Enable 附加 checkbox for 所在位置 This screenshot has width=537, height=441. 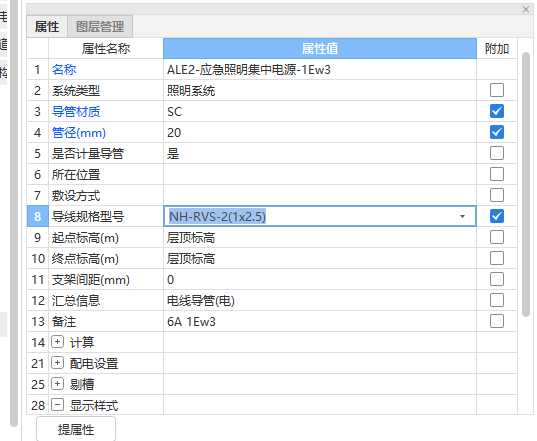coord(497,174)
